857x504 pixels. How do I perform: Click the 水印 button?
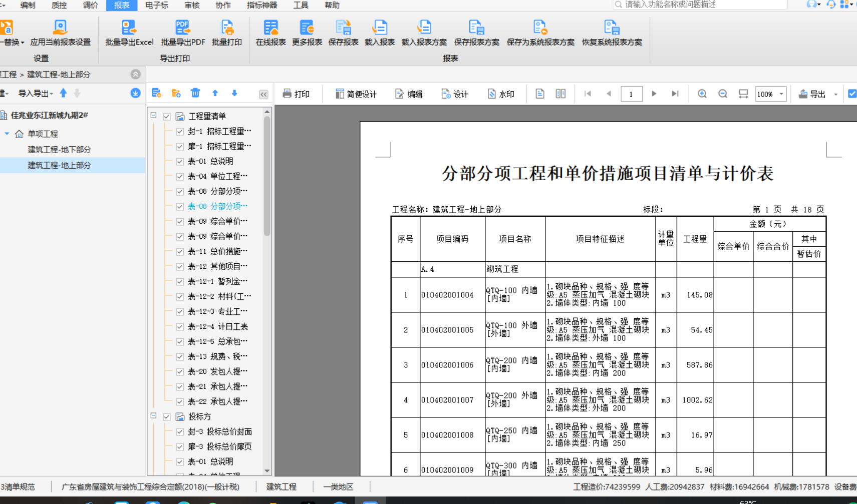coord(501,94)
